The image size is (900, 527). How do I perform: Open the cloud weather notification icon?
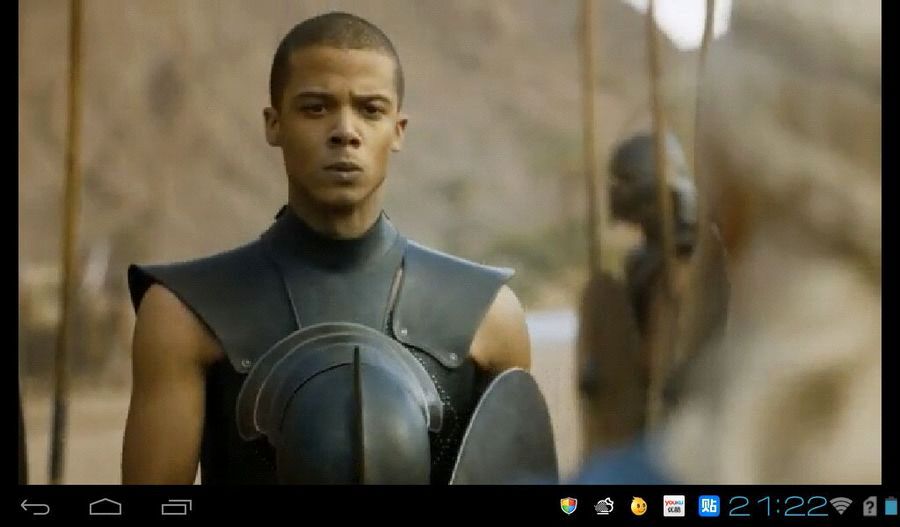point(604,506)
